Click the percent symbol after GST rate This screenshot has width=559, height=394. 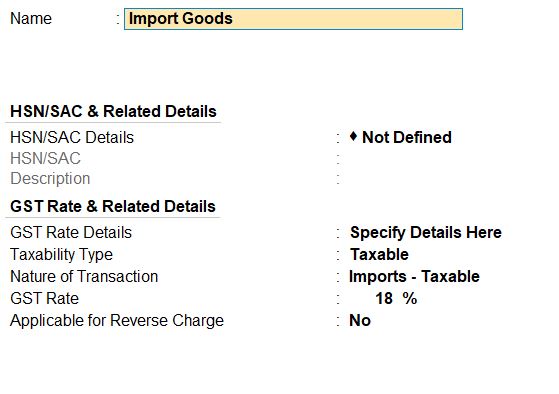(x=410, y=298)
